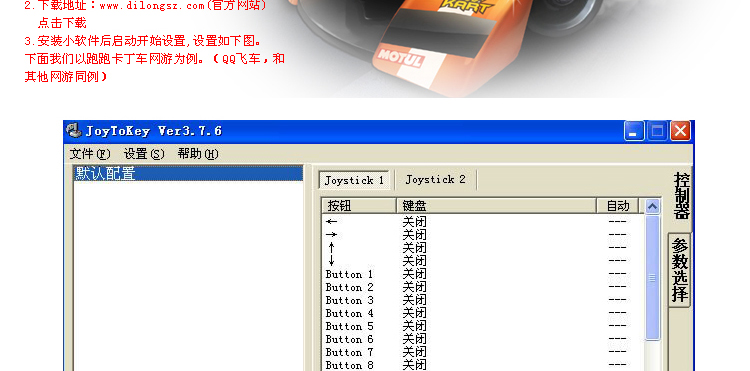The height and width of the screenshot is (371, 750).
Task: Click the JoyToKey joystick title bar icon
Action: tap(74, 131)
